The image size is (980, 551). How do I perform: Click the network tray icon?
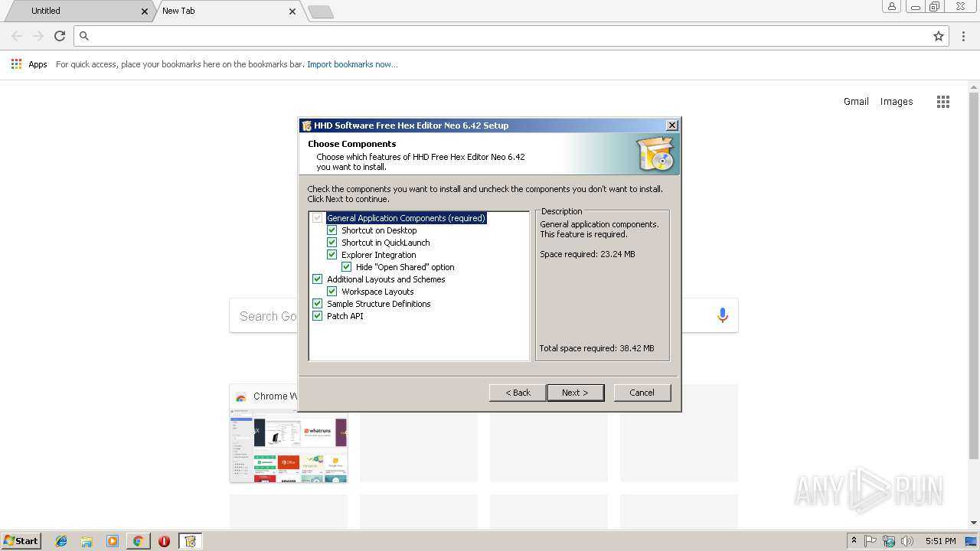889,541
